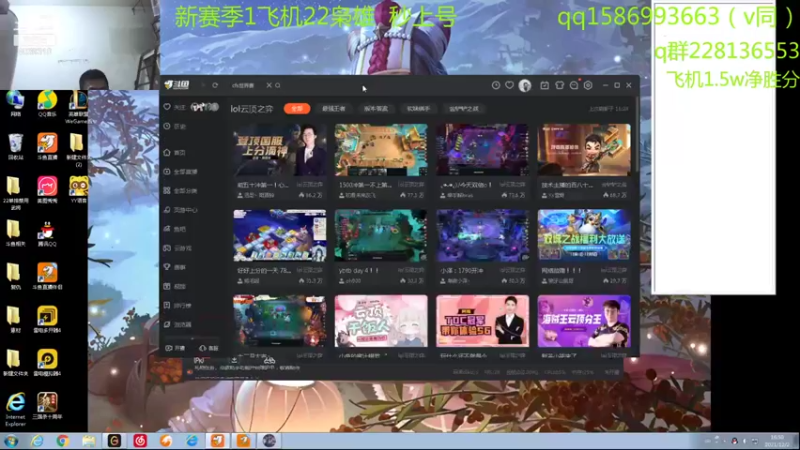
Task: Click the lol云顶之弈 category heading
Action: 252,109
